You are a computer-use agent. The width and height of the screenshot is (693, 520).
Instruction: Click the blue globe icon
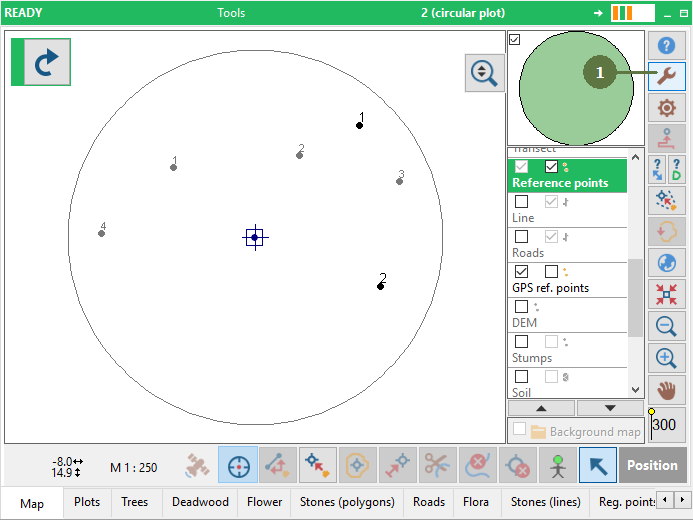667,263
